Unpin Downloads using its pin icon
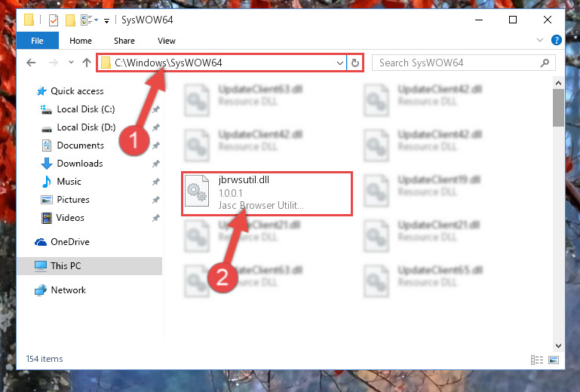 pyautogui.click(x=155, y=164)
